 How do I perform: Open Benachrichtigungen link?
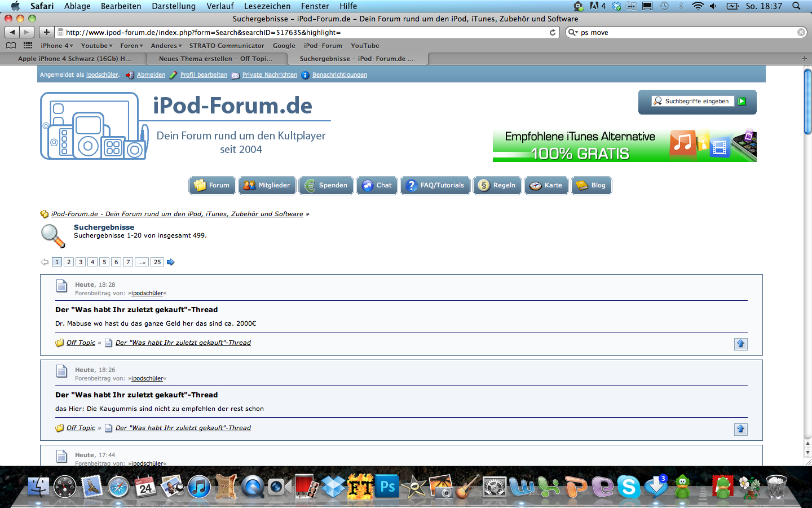pyautogui.click(x=339, y=75)
